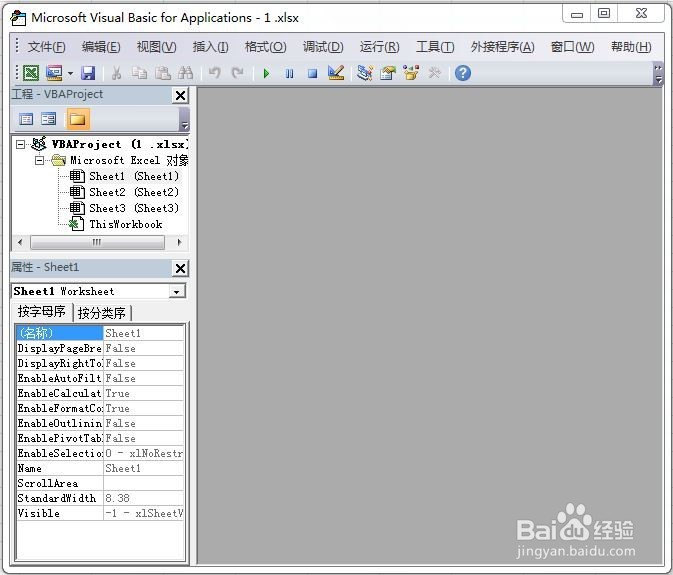Open toolbar options overflow arrow

(658, 74)
